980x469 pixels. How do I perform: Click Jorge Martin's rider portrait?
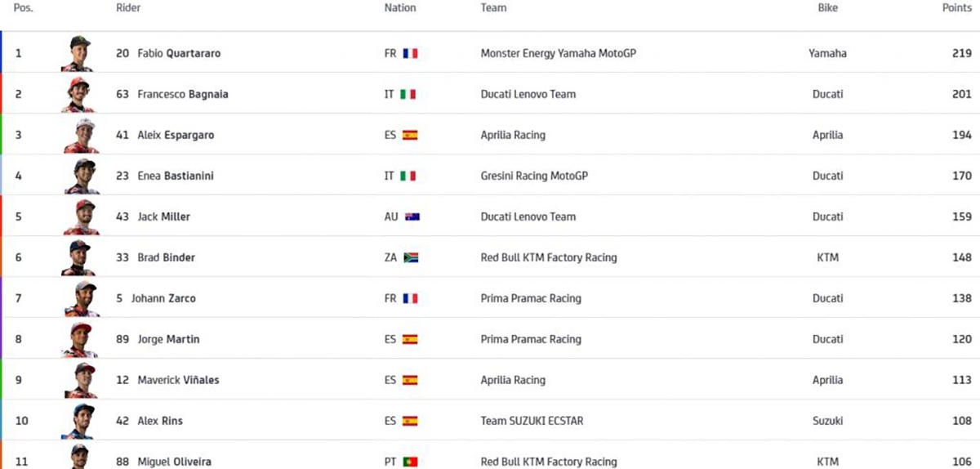tap(80, 339)
